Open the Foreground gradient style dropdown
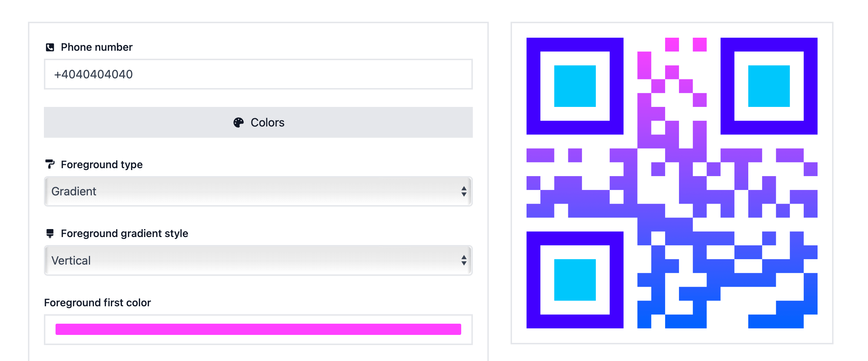Viewport: 868px width, 361px height. [258, 260]
